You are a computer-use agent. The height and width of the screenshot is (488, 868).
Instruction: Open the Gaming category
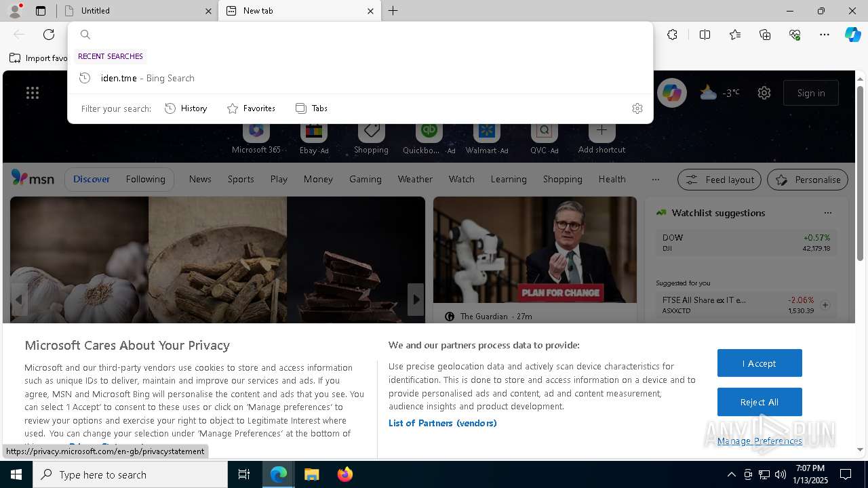point(366,179)
